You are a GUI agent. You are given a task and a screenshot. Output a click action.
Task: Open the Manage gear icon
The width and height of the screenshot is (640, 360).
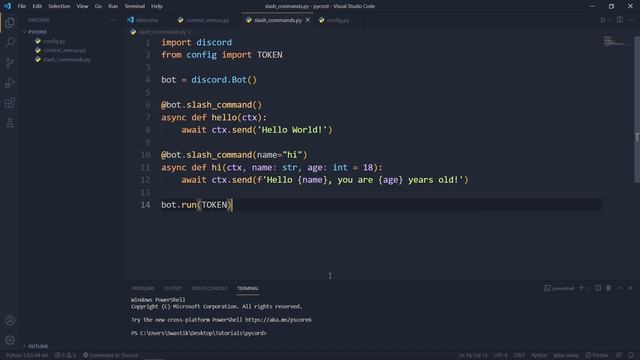tap(10, 340)
